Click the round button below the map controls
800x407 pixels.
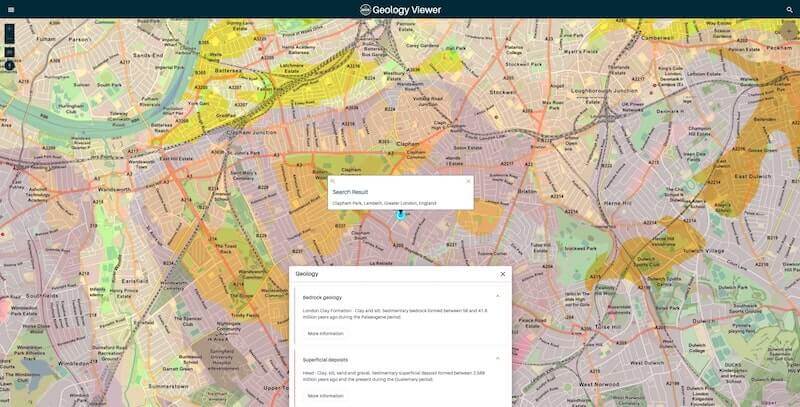[9, 65]
